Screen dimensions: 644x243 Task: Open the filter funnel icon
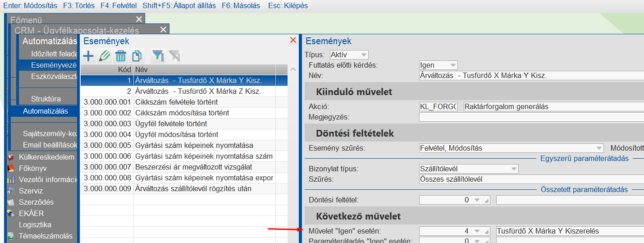point(158,56)
